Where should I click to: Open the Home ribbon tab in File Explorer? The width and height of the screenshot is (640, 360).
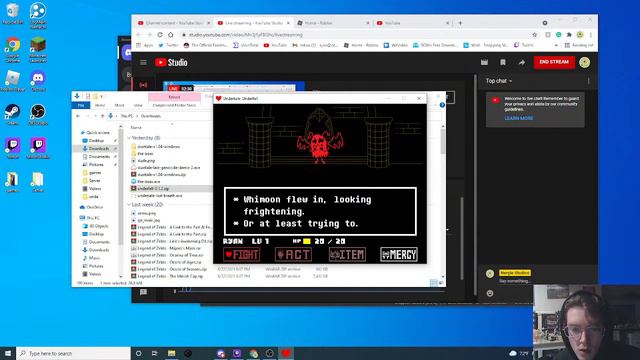(100, 105)
